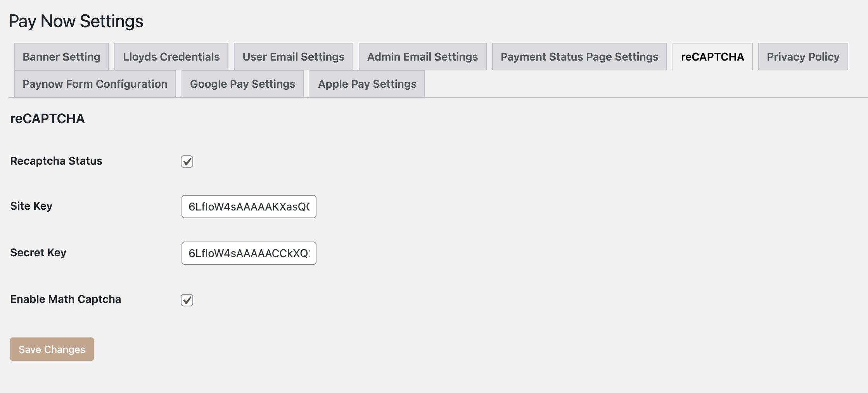Switch to Lloyds Credentials tab
868x393 pixels.
[171, 57]
